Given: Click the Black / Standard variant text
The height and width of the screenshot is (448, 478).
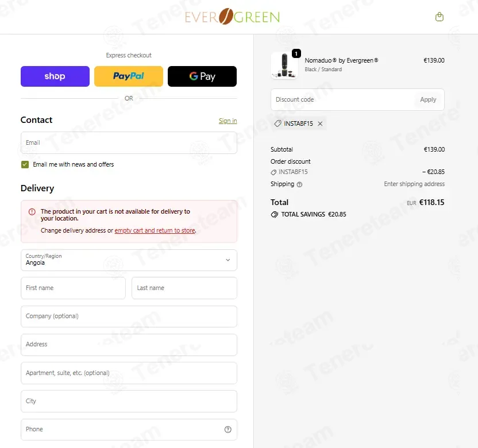Looking at the screenshot, I should [x=323, y=69].
